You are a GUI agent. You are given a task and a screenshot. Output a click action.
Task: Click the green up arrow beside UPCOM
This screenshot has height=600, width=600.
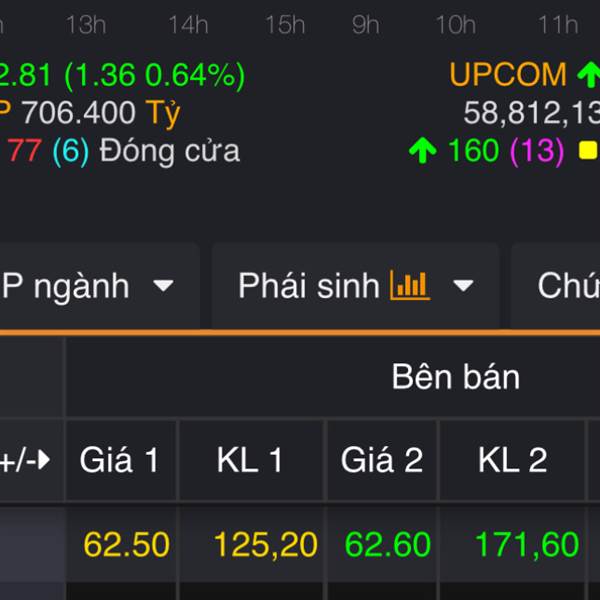589,74
